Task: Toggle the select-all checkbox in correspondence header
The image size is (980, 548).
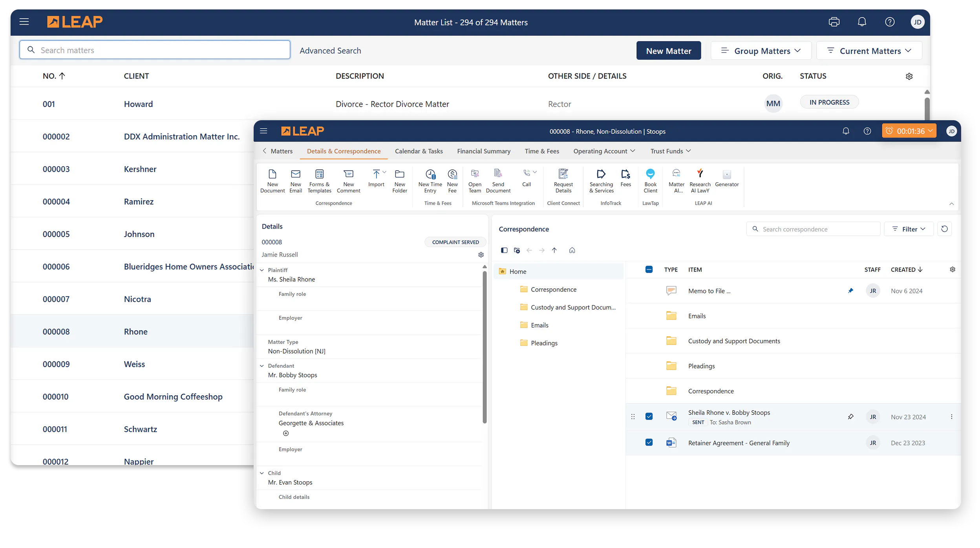Action: (649, 269)
